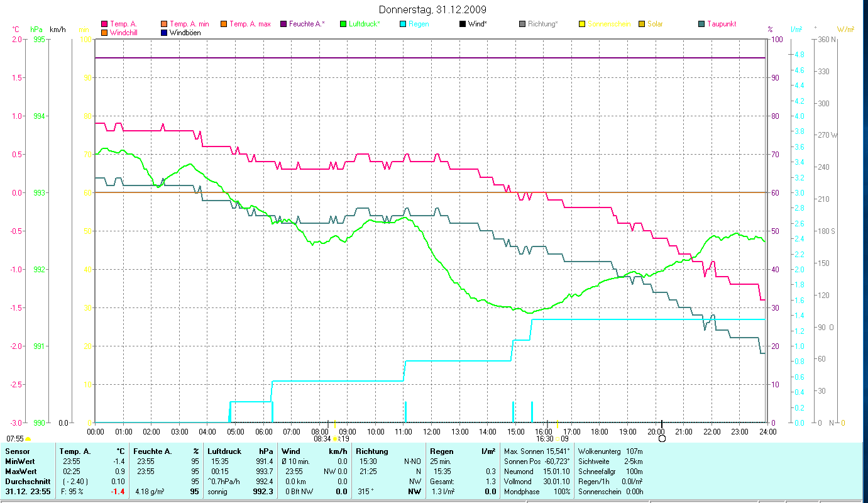Click the Temp. A. min legend swatch
Image resolution: width=868 pixels, height=503 pixels.
pyautogui.click(x=165, y=25)
